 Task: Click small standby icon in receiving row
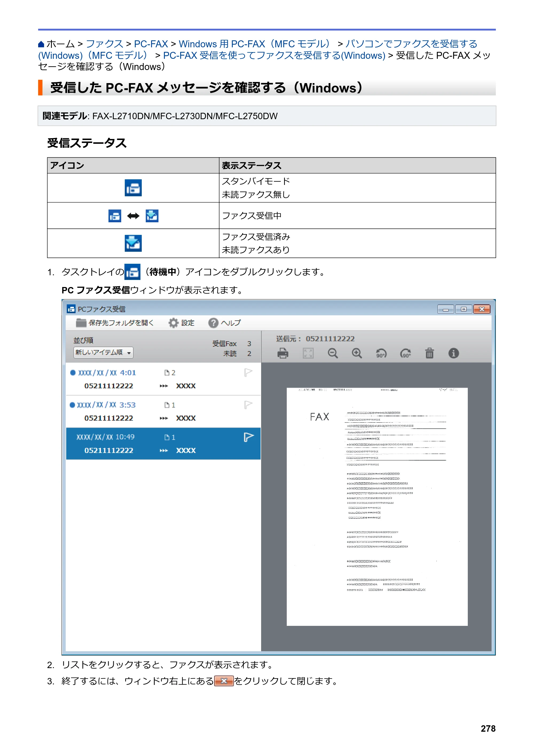click(115, 216)
